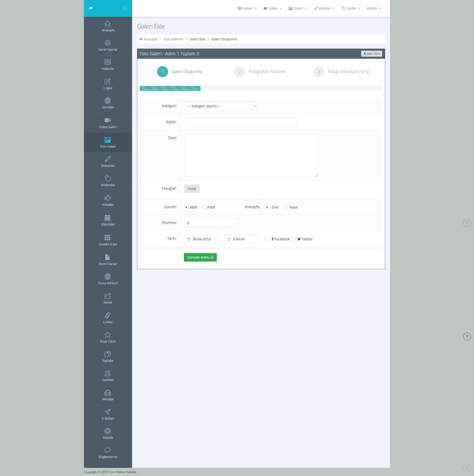Viewport: 474px width, 476px height.
Task: Open the Anketler thumbs-up icon
Action: [x=108, y=198]
